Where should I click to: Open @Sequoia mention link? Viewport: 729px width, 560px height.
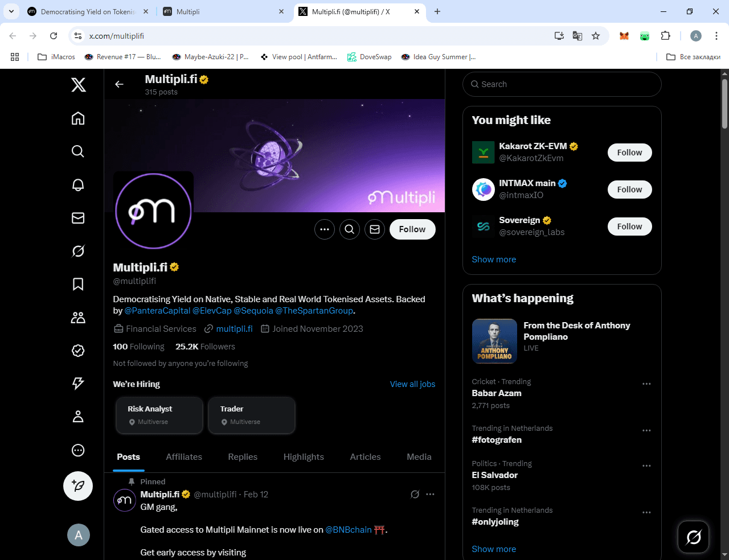pyautogui.click(x=253, y=311)
